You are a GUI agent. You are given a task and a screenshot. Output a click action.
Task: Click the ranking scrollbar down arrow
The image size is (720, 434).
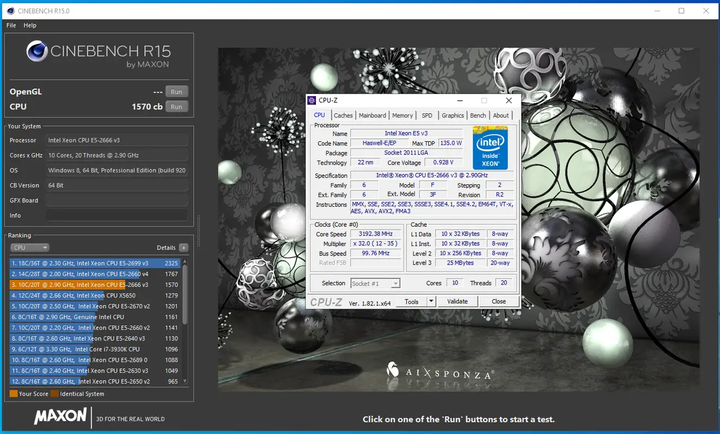[185, 381]
